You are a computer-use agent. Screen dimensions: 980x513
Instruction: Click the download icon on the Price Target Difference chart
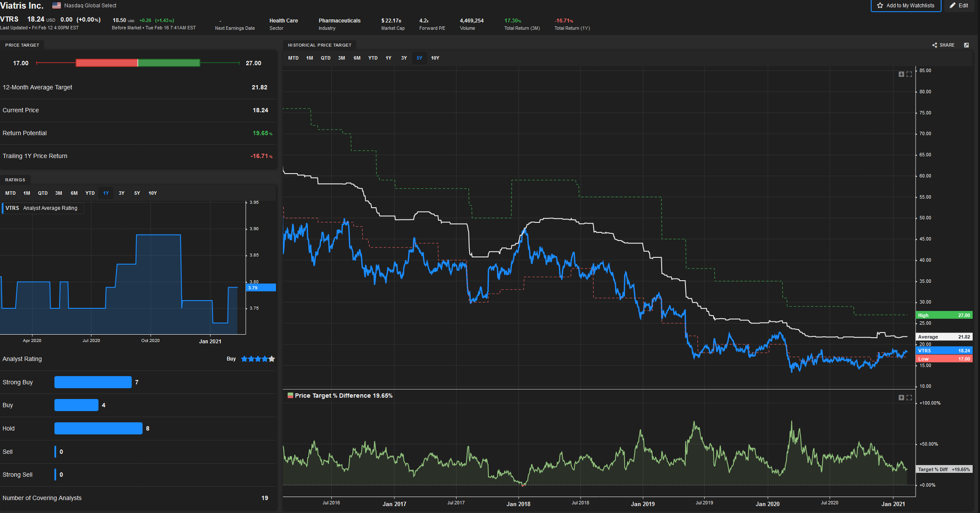[x=901, y=397]
